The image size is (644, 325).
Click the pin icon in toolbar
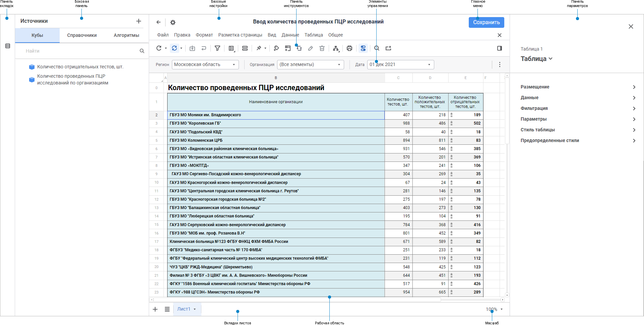pos(259,48)
